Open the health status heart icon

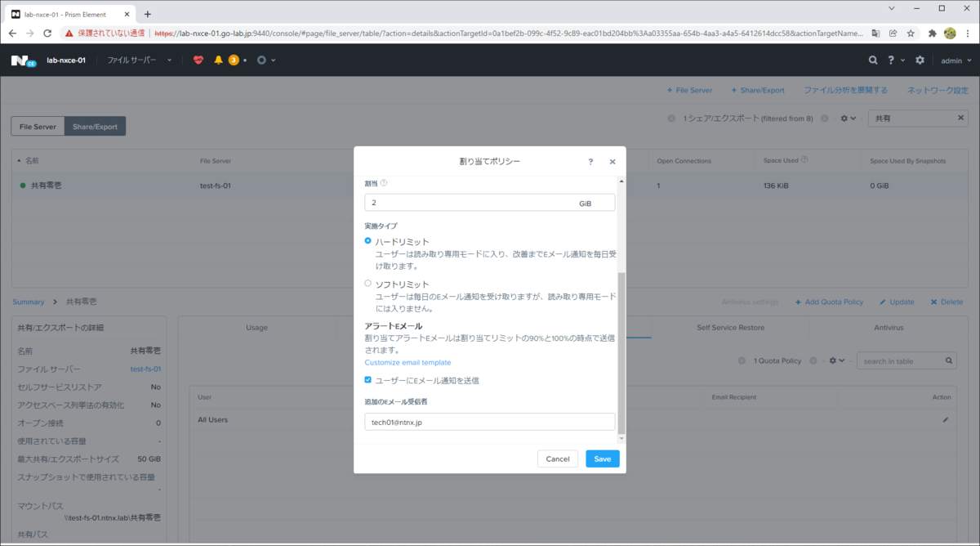pyautogui.click(x=198, y=59)
